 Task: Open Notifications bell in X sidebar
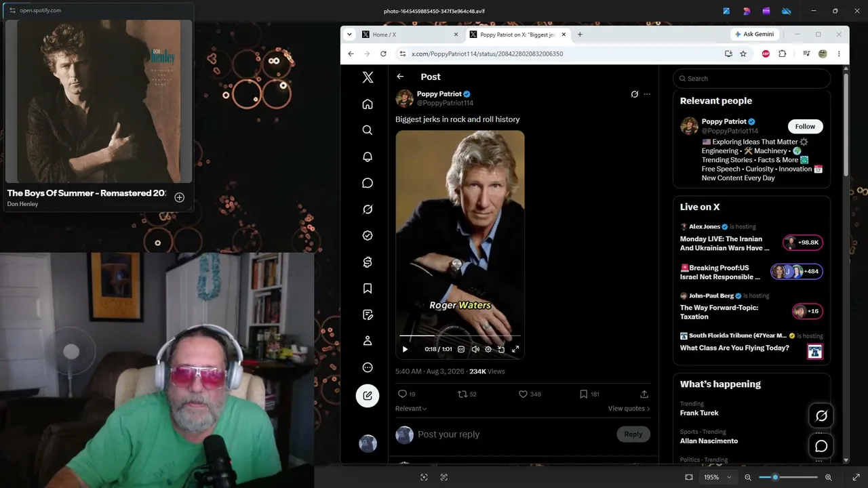pyautogui.click(x=368, y=157)
